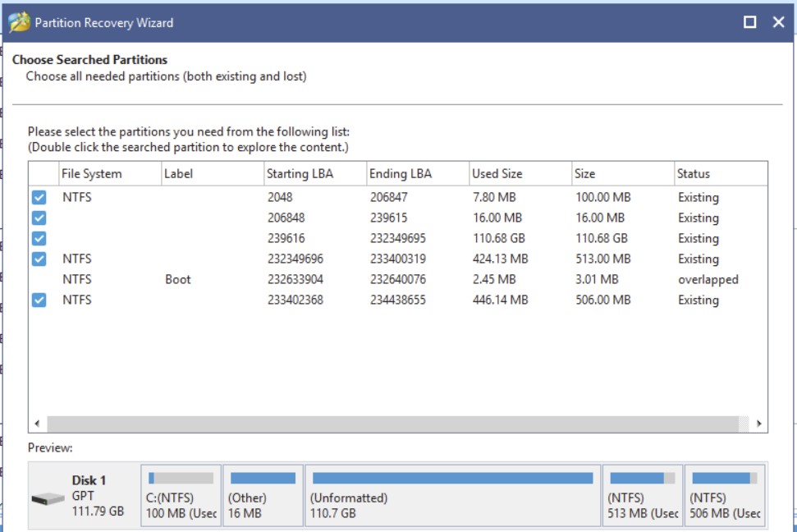
Task: Click the Partition Recovery Wizard app icon
Action: (18, 22)
